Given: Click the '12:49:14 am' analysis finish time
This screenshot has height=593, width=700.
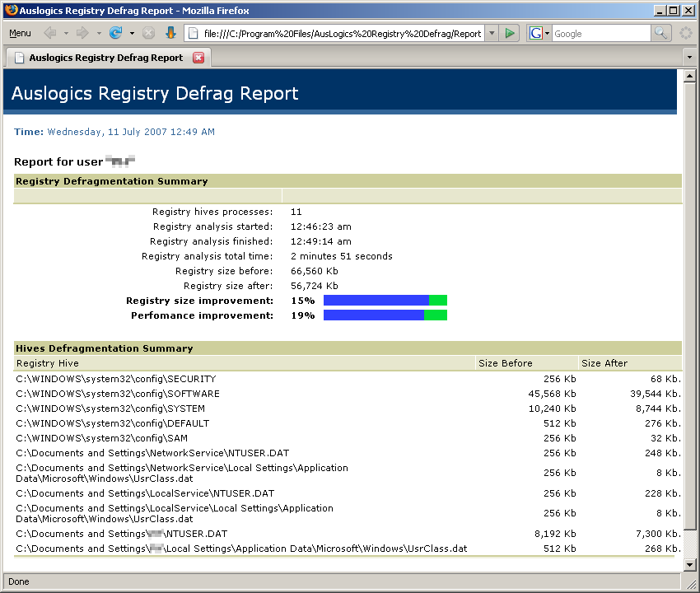Looking at the screenshot, I should point(321,241).
